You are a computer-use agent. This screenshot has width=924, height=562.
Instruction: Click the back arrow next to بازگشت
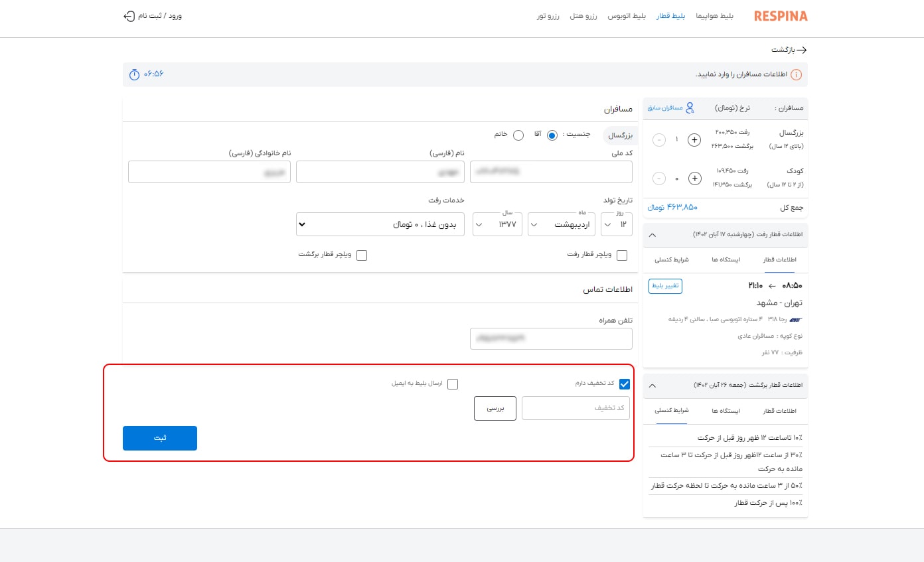[801, 50]
